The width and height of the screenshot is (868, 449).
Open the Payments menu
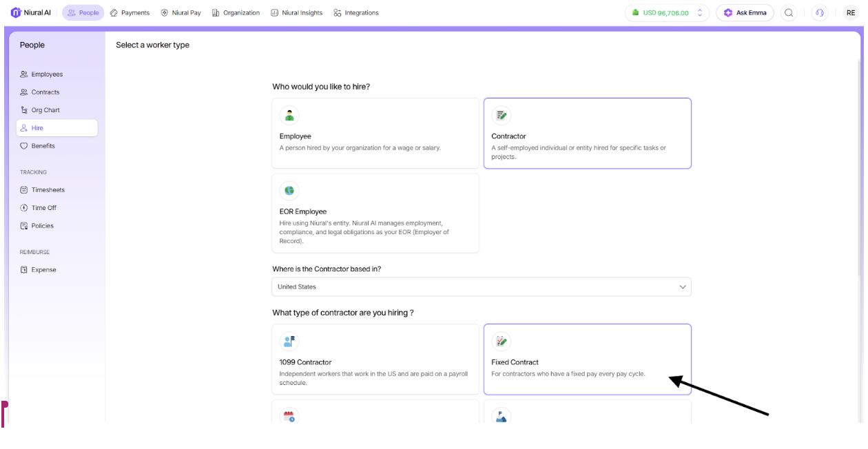tap(130, 12)
